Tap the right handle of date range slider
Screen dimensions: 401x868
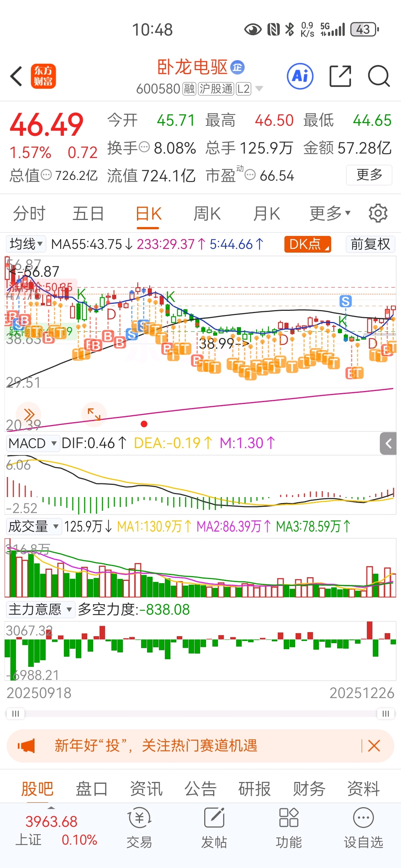click(385, 713)
